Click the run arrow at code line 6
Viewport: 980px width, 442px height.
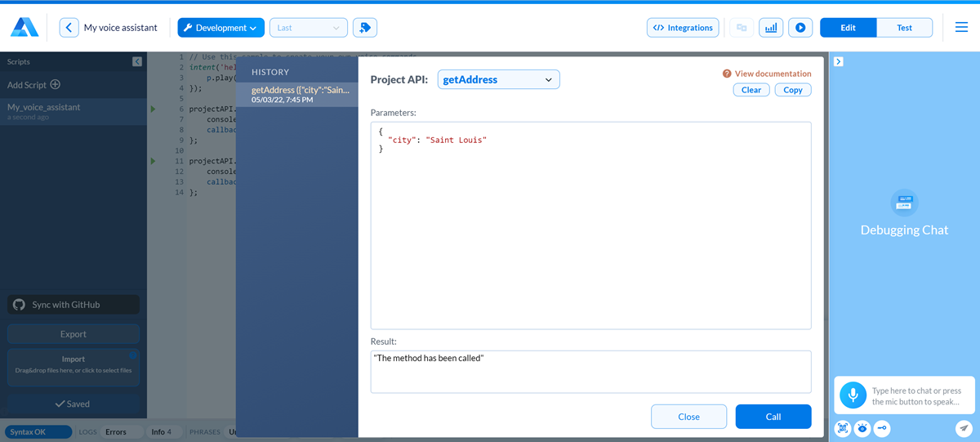(x=153, y=109)
